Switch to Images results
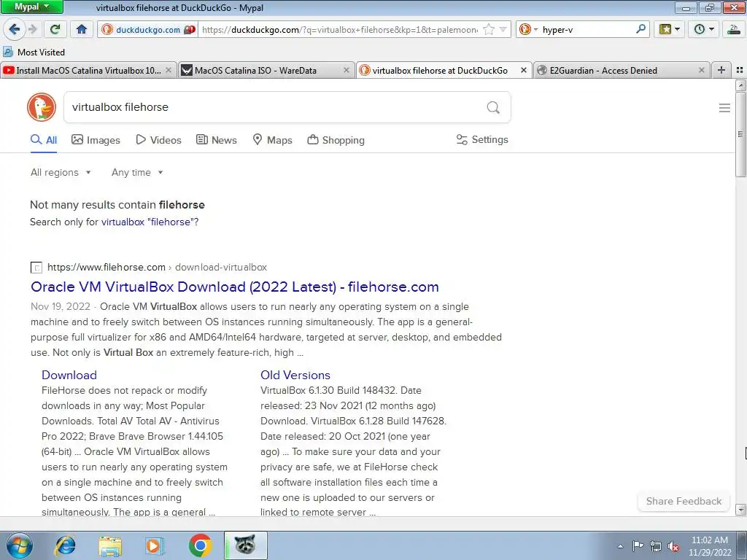The height and width of the screenshot is (560, 747). pyautogui.click(x=96, y=140)
